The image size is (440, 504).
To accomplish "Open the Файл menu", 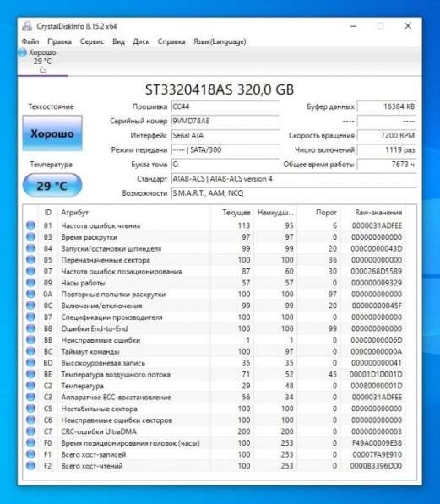I will [x=30, y=41].
